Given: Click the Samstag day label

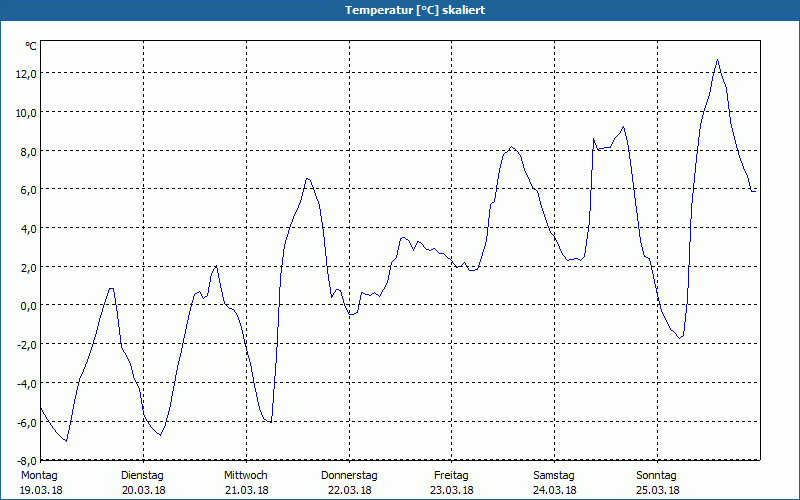Looking at the screenshot, I should (x=554, y=476).
